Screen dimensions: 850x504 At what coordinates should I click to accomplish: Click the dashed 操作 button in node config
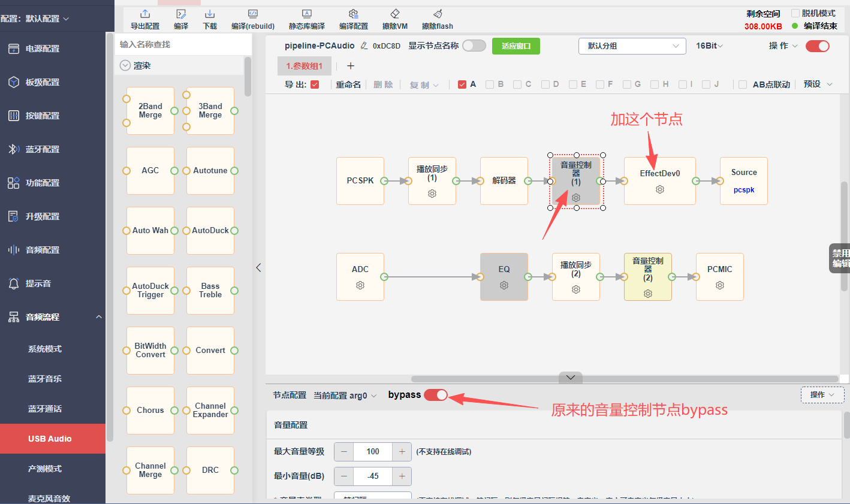(x=822, y=395)
